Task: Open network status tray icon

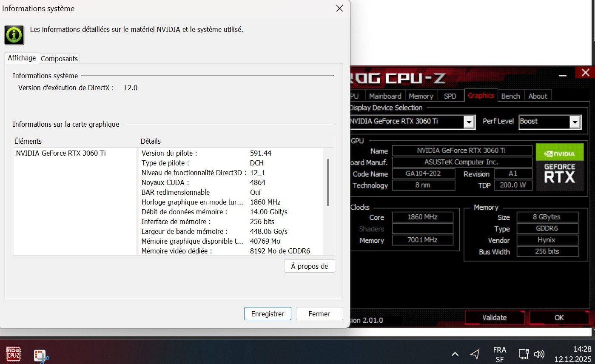Action: point(524,354)
